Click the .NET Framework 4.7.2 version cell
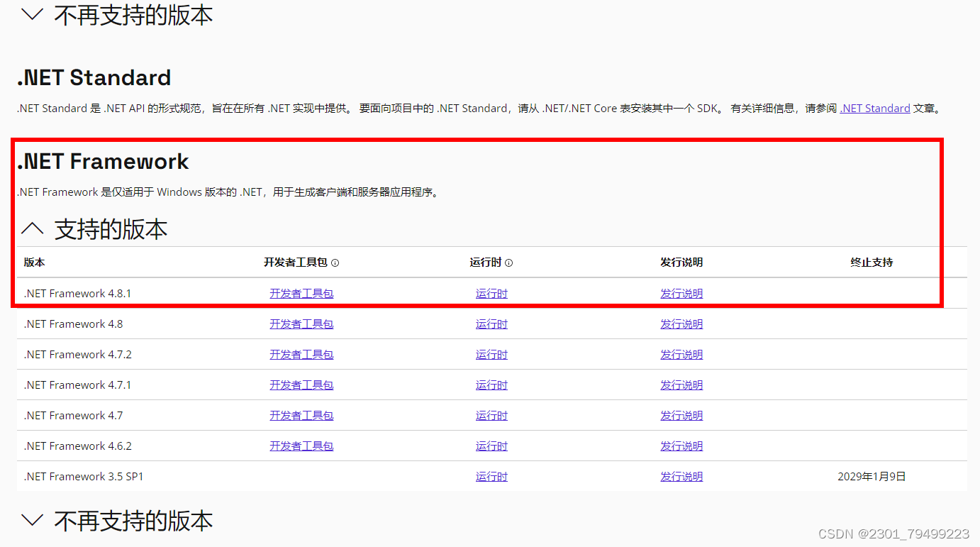Viewport: 980px width, 547px height. [x=77, y=355]
